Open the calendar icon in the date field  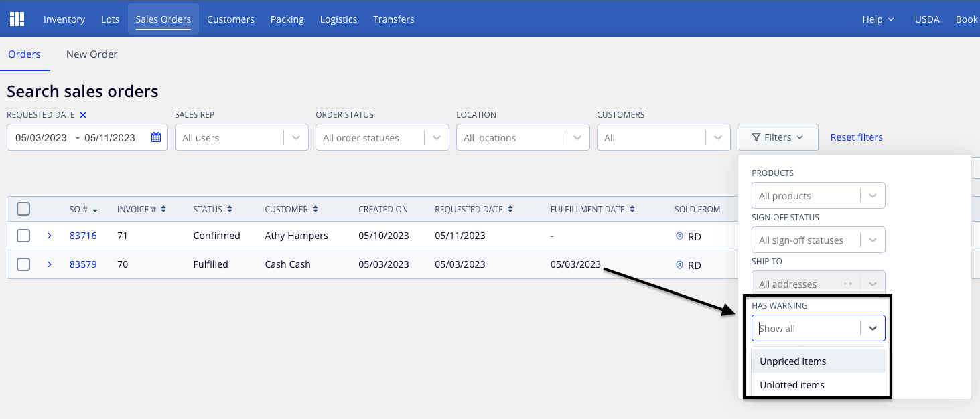click(156, 137)
